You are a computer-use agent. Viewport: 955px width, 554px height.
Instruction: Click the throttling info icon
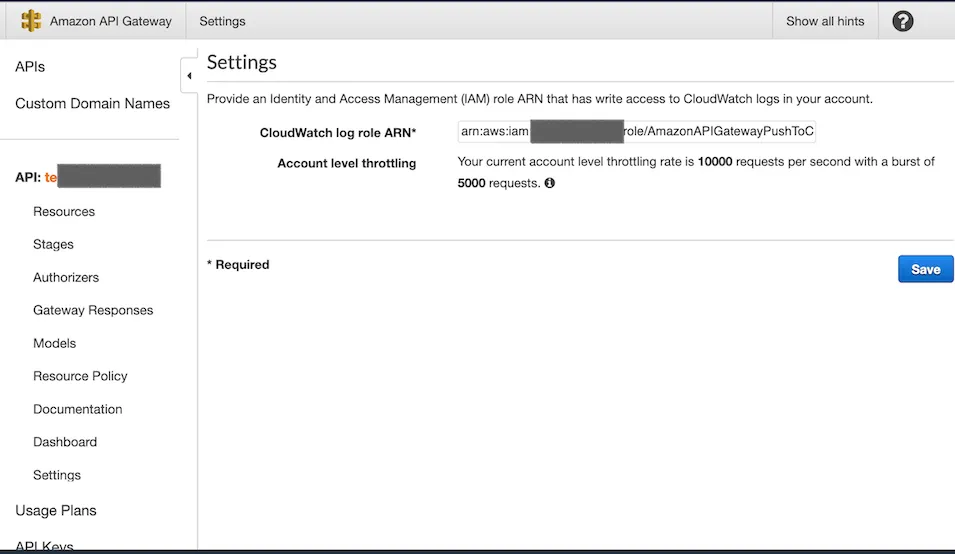click(x=549, y=183)
